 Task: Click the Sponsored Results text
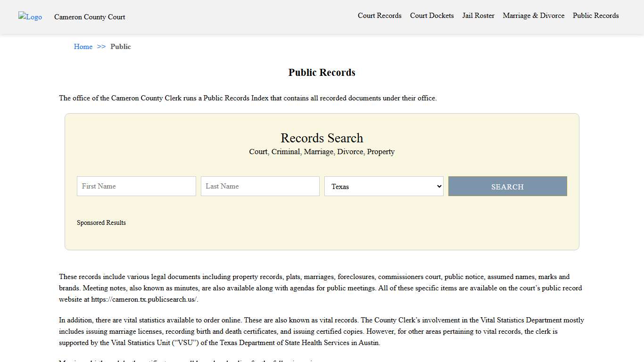[x=101, y=222]
